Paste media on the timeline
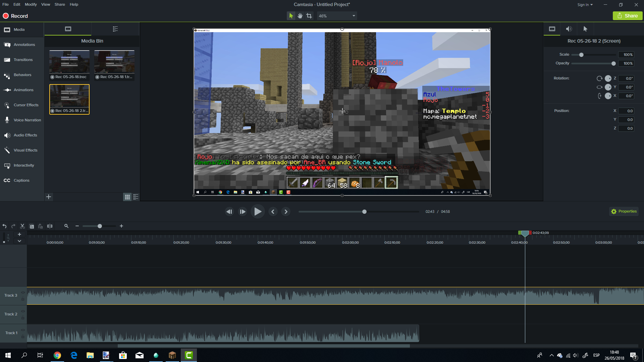 (41, 226)
